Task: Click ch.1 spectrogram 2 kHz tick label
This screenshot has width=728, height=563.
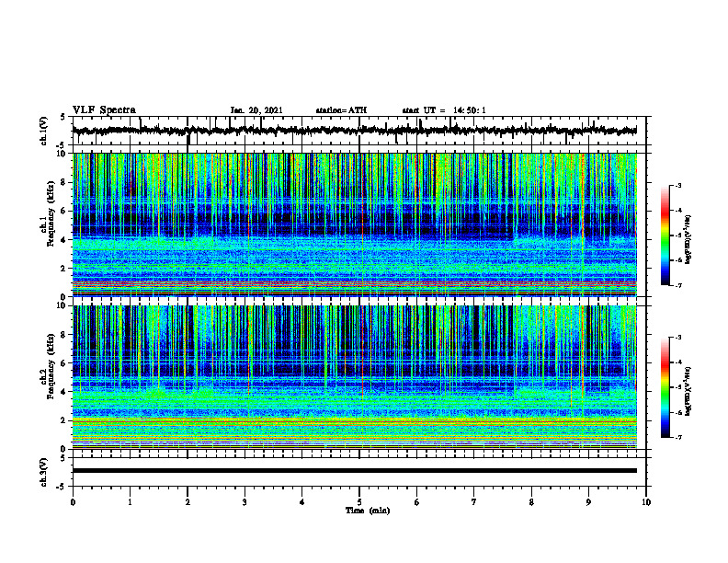Action: 64,269
